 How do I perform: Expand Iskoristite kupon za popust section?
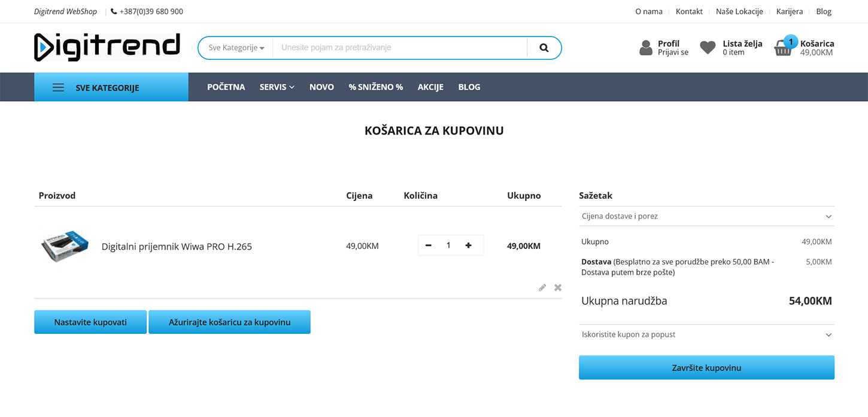[706, 334]
